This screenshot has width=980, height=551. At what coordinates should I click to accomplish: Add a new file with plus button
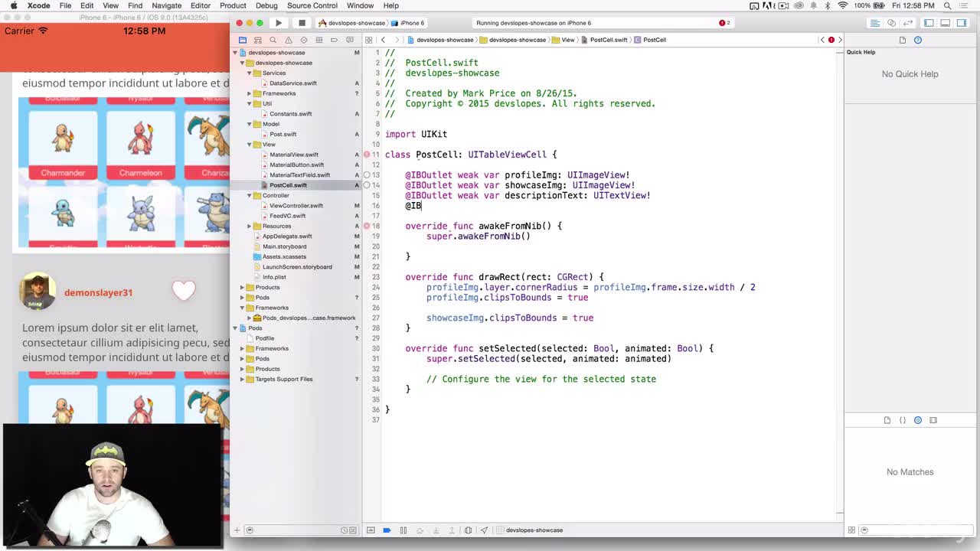tap(237, 530)
